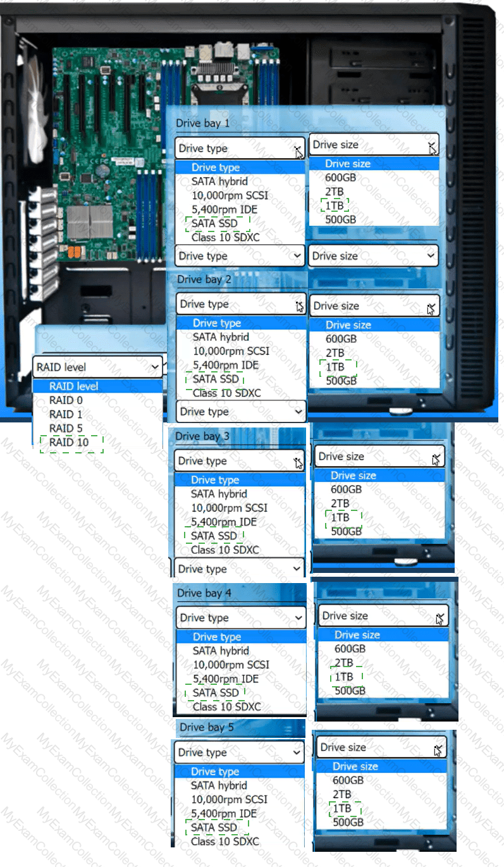Choose RAID 0 in RAID level list

point(66,400)
